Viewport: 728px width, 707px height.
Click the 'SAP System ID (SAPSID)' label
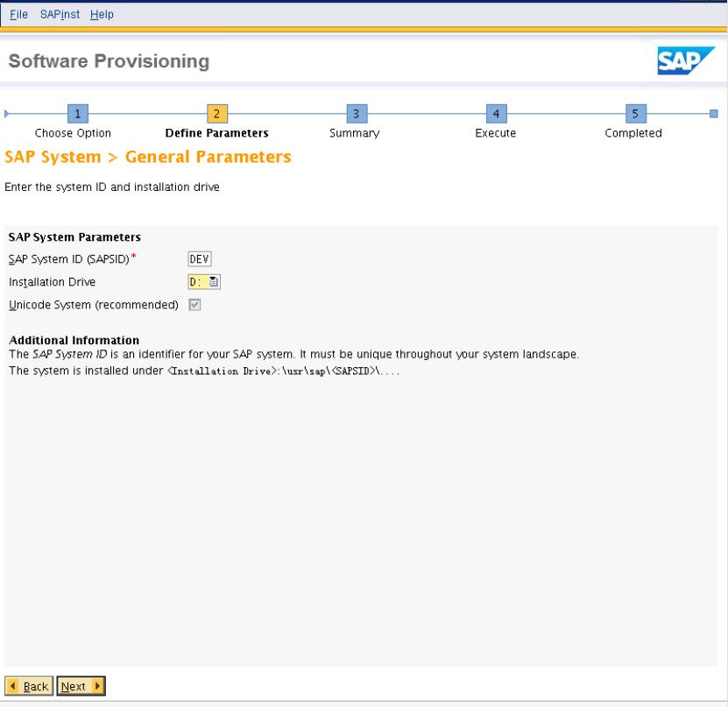(x=68, y=259)
